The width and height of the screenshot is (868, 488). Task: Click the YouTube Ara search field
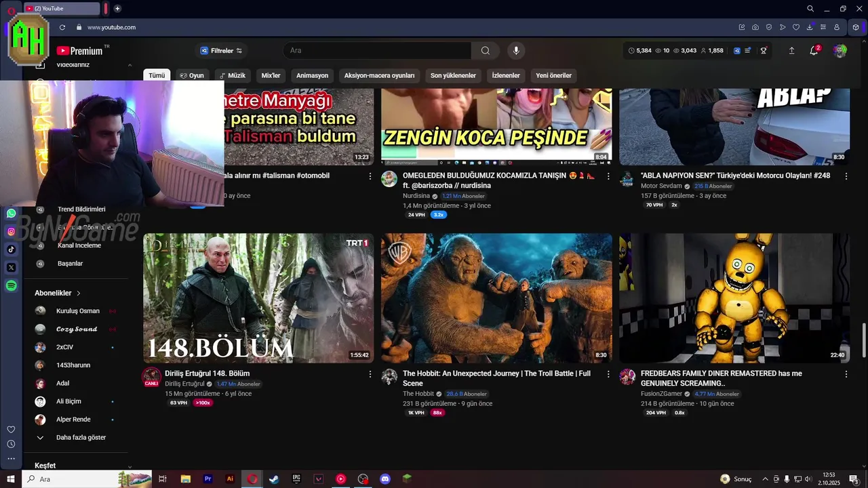click(377, 50)
